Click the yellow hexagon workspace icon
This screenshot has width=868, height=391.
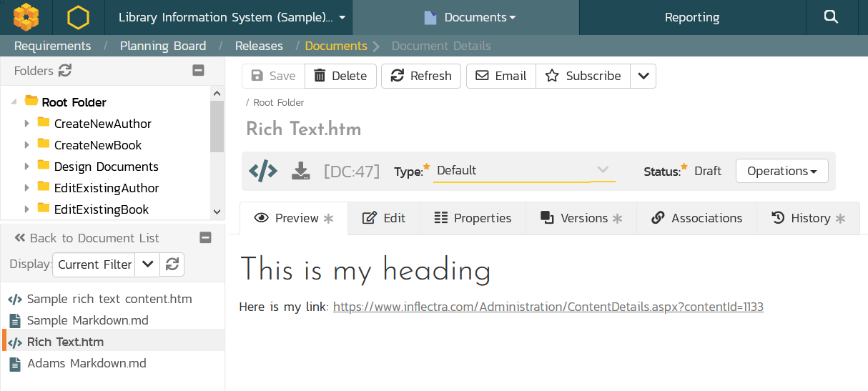pos(78,17)
